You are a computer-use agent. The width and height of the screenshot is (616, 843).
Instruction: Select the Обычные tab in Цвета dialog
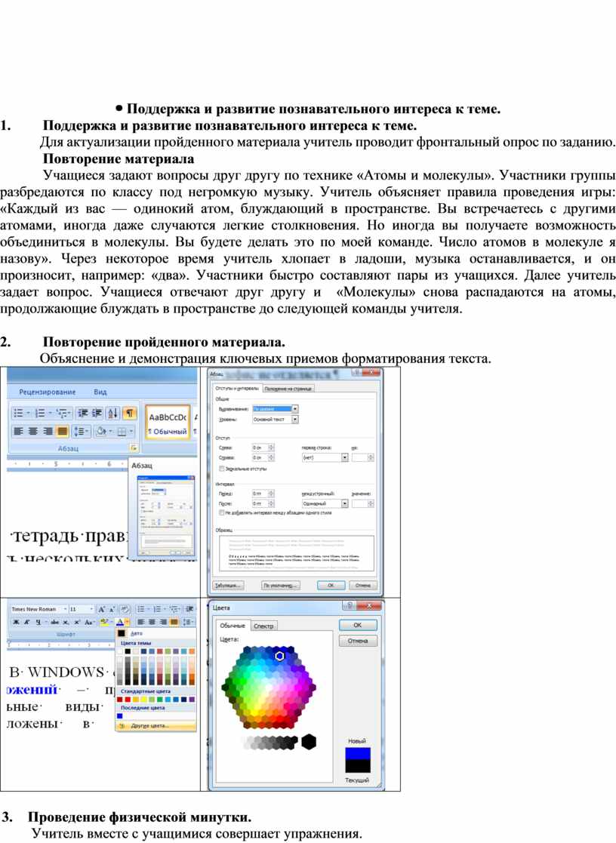[x=233, y=626]
